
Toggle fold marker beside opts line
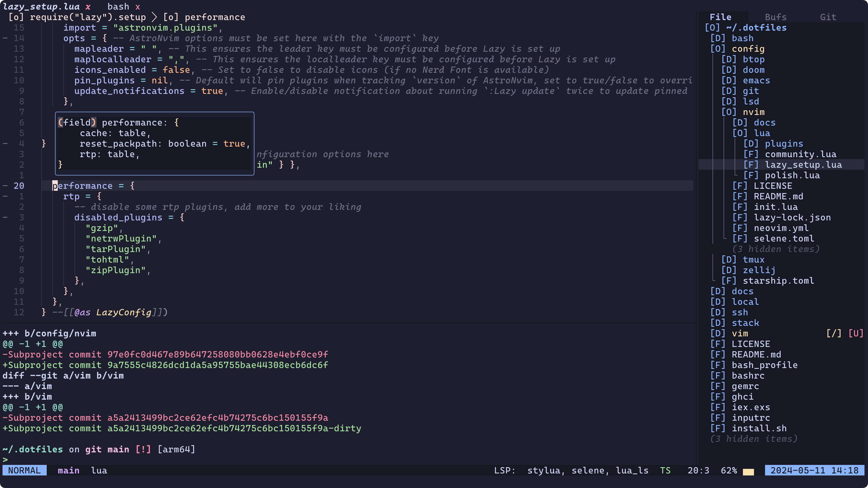(5, 38)
